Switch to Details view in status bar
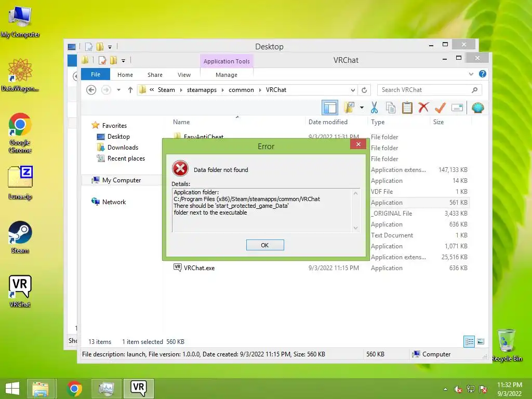The height and width of the screenshot is (399, 532). pyautogui.click(x=469, y=341)
